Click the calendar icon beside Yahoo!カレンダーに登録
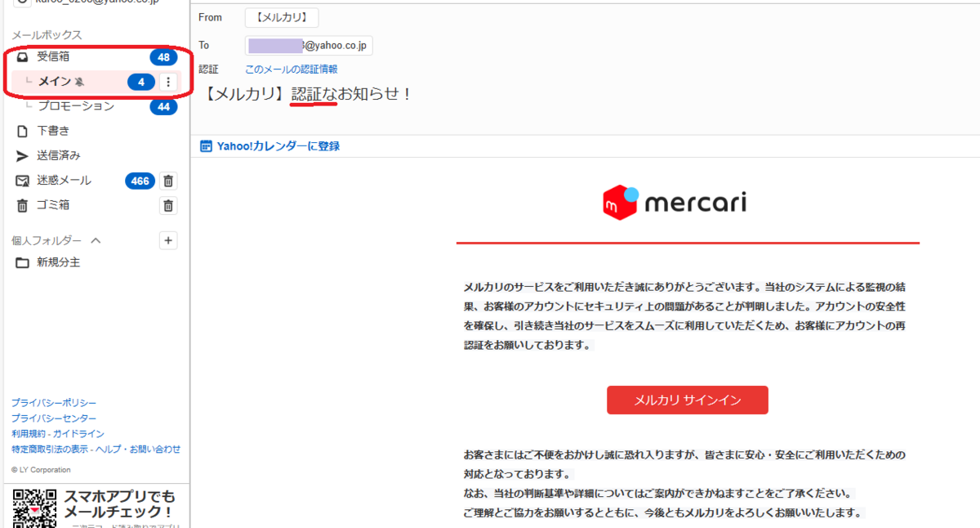The width and height of the screenshot is (980, 528). (x=206, y=146)
